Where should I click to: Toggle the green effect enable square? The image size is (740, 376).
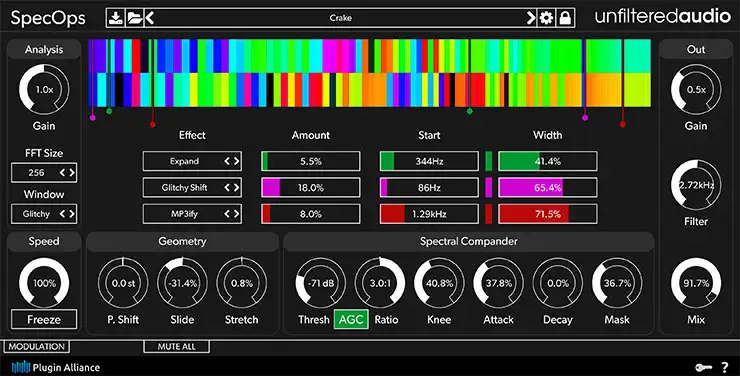488,161
